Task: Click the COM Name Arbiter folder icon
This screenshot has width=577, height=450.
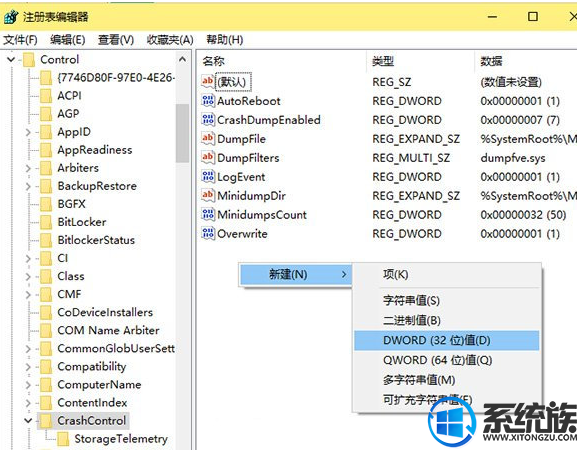Action: pyautogui.click(x=46, y=330)
